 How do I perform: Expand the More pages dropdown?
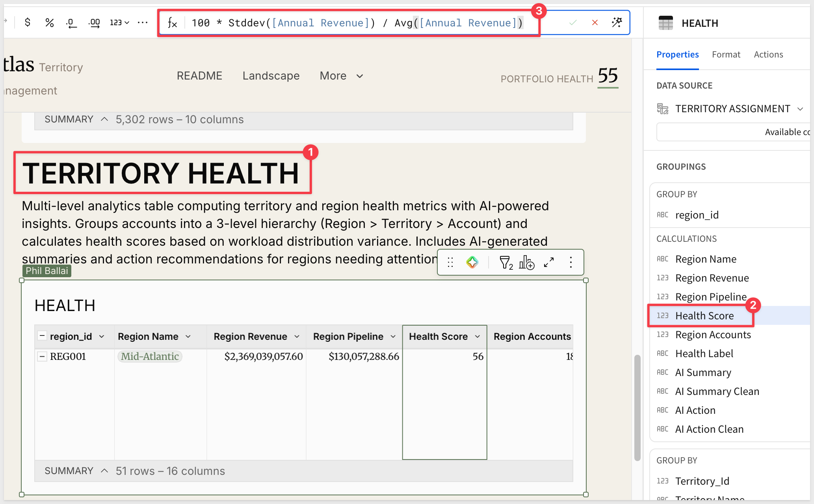342,76
